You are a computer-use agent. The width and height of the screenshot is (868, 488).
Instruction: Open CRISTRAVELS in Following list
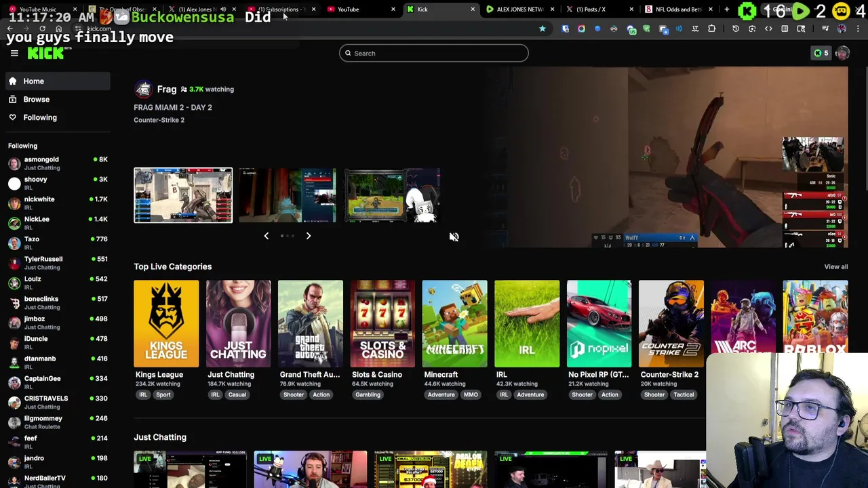click(x=58, y=402)
